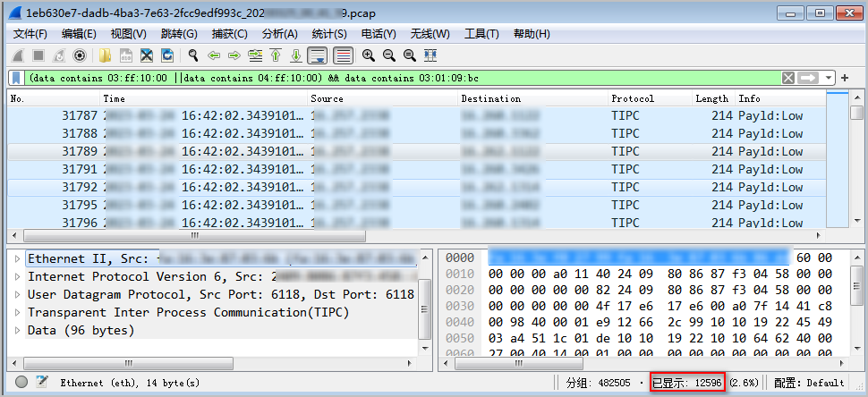
Task: Sort by the Destination column header
Action: [x=533, y=98]
